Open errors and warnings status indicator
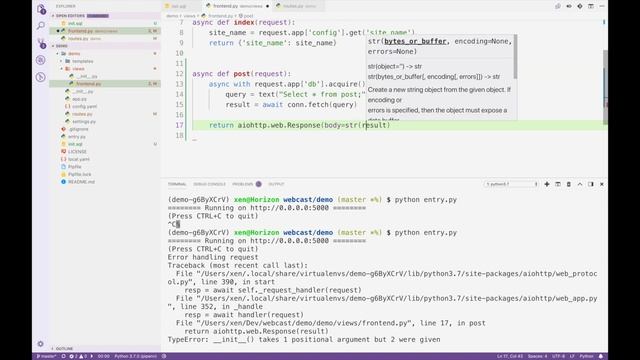Viewport: 640px width, 360px height. 78,356
